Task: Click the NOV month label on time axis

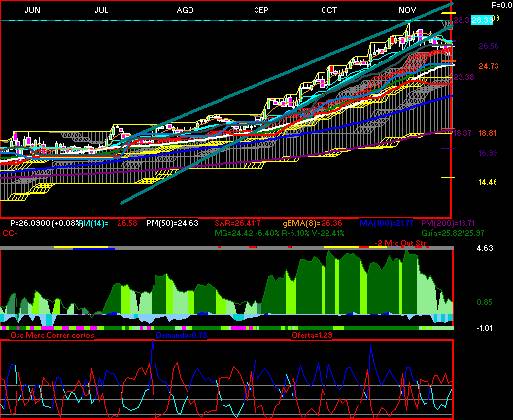Action: [407, 10]
